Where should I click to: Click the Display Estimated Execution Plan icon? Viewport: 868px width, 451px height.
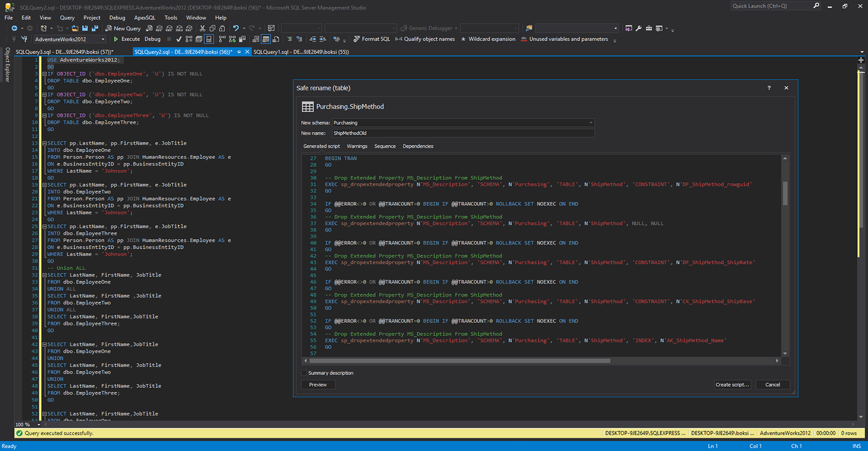tap(189, 39)
